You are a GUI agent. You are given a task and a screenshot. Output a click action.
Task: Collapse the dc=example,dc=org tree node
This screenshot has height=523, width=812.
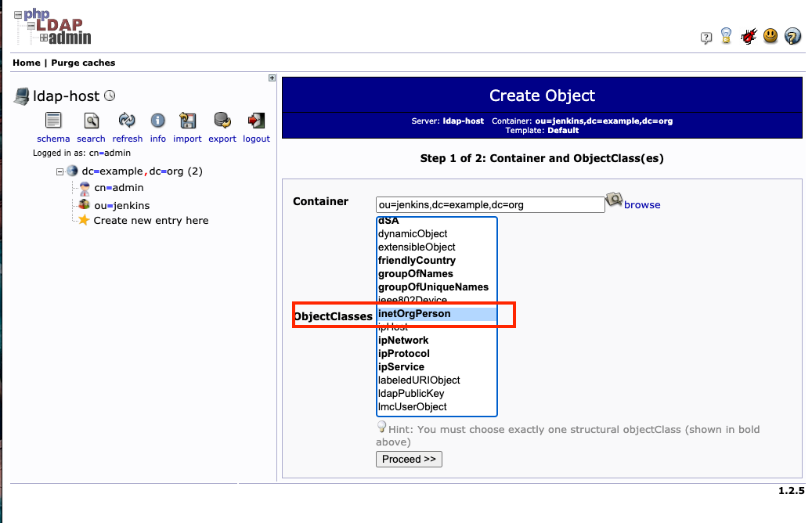point(60,171)
